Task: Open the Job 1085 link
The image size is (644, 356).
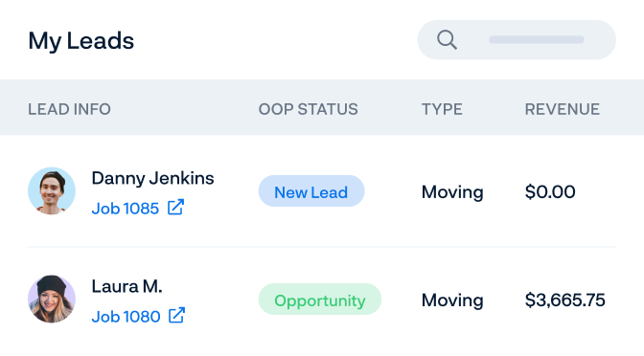Action: [x=126, y=209]
